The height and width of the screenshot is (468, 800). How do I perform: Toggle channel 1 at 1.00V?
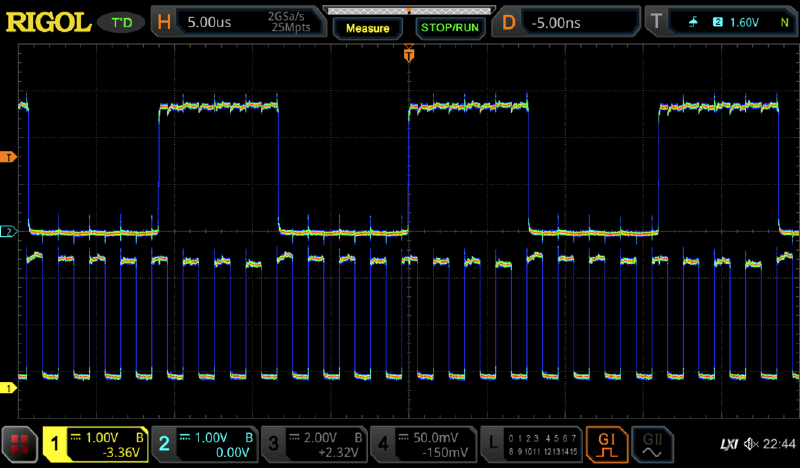97,444
